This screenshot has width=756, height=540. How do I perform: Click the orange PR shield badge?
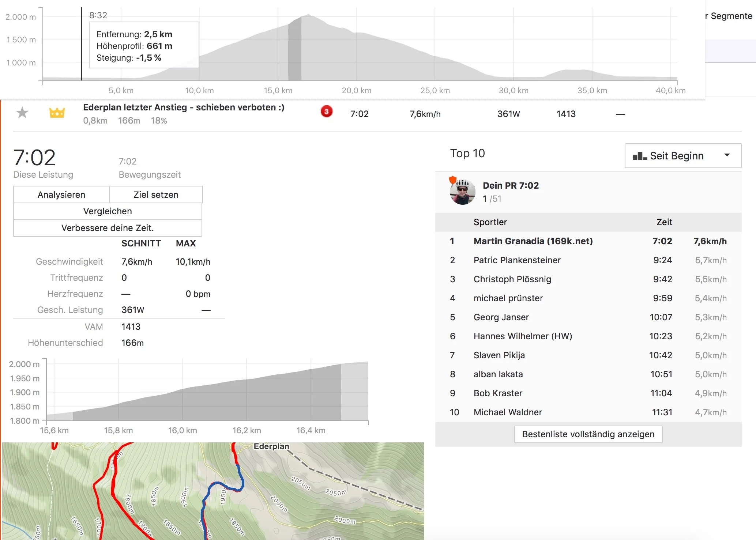tap(453, 180)
